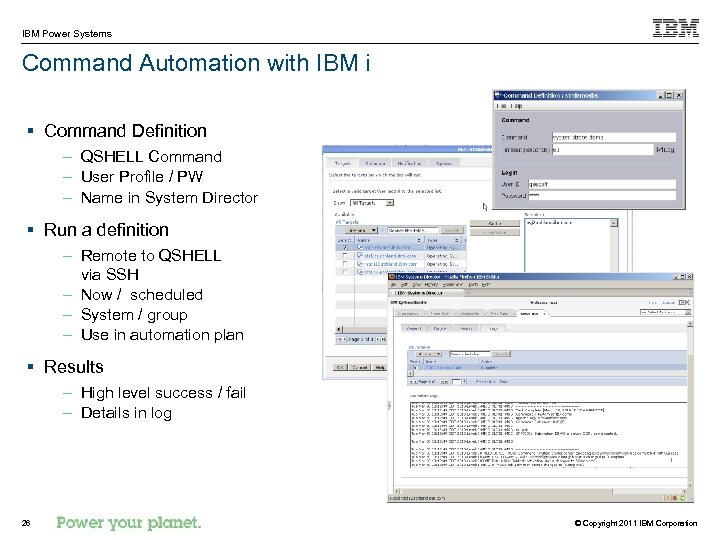Click 'Use in automation plan' bullet text
Viewport: 720px width, 540px height.
tap(162, 335)
